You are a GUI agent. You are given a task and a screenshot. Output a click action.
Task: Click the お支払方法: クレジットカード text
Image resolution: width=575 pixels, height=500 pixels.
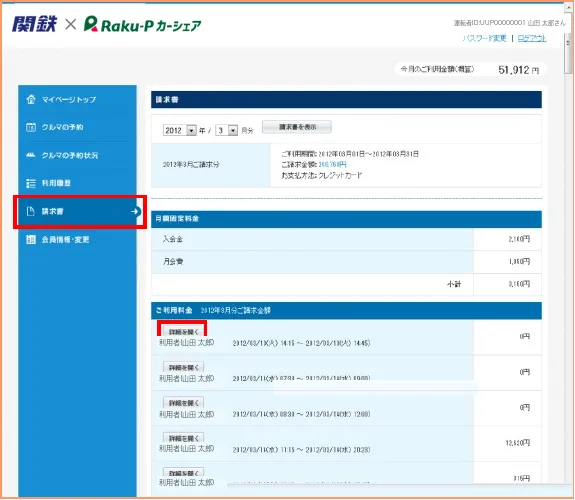pos(322,175)
